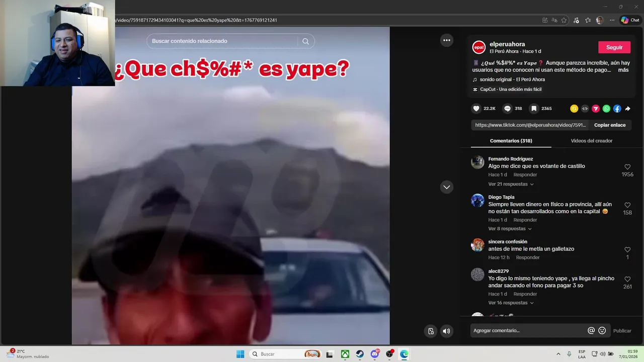Open media control music-note icon in toolbar

577,20
